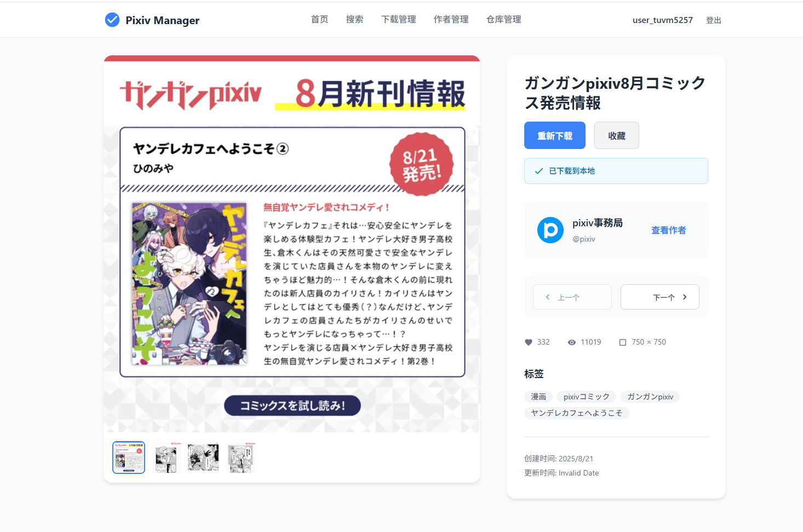Select the first page thumbnail
This screenshot has height=532, width=803.
click(x=129, y=457)
